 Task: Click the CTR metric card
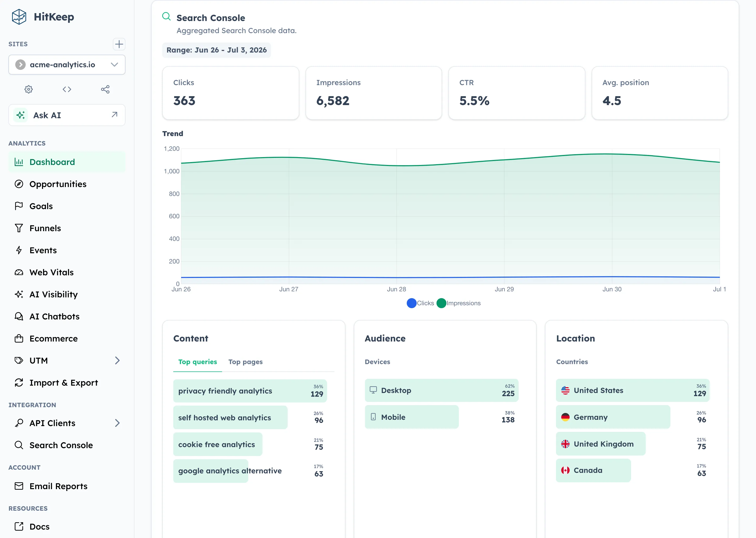[x=517, y=93]
